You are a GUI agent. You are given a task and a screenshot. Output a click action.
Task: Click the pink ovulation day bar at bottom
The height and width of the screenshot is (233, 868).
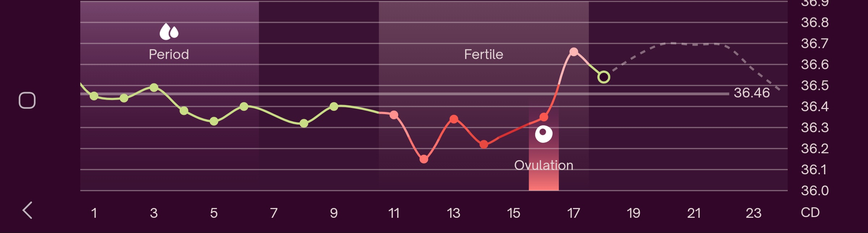[x=544, y=182]
